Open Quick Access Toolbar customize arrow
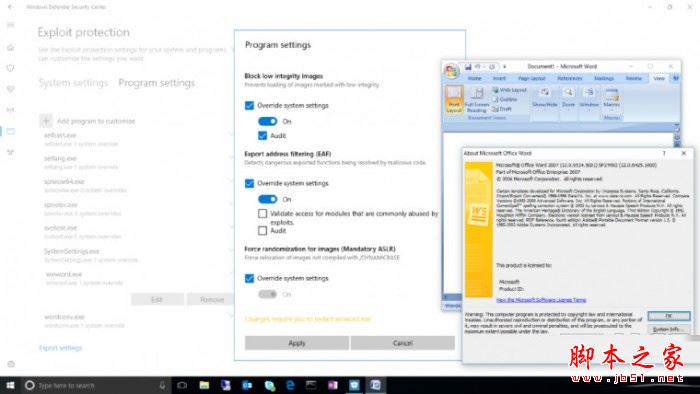 tap(504, 67)
